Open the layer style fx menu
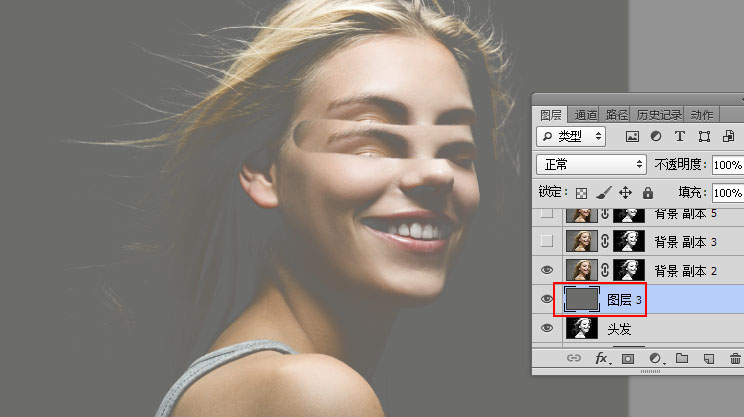This screenshot has width=744, height=417. [602, 357]
